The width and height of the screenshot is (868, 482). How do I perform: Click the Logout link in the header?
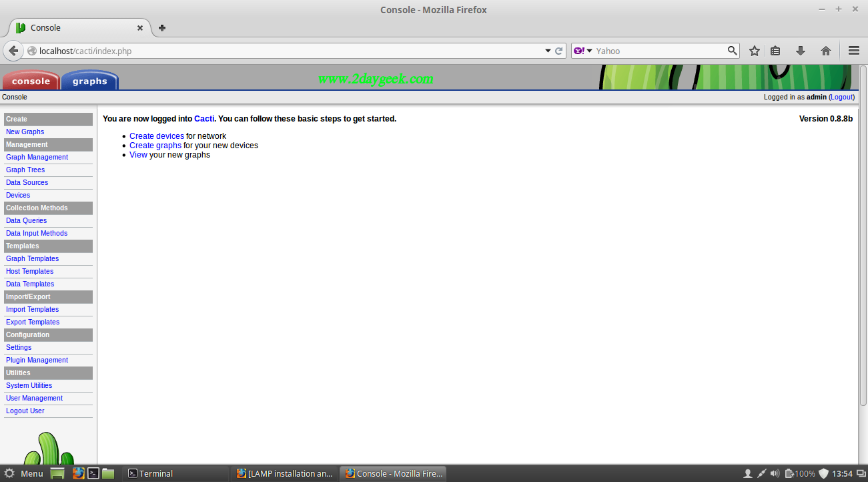click(841, 97)
